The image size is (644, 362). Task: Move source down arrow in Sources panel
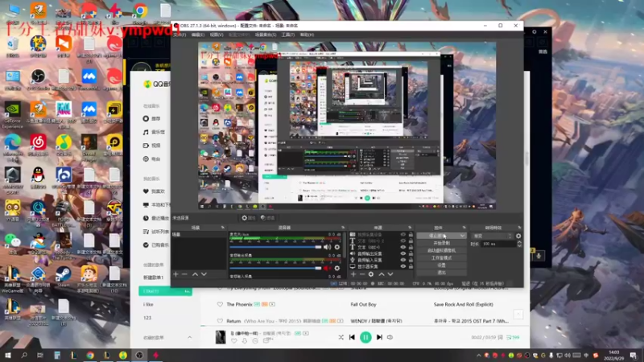390,274
